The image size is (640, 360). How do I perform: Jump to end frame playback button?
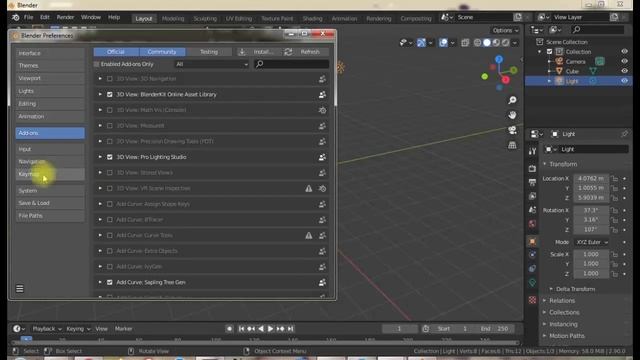(291, 329)
